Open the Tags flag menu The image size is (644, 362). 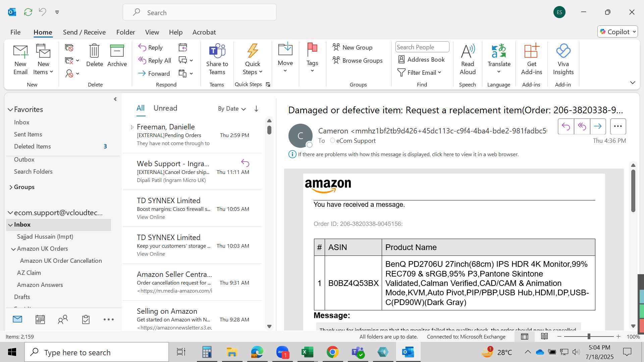[312, 58]
